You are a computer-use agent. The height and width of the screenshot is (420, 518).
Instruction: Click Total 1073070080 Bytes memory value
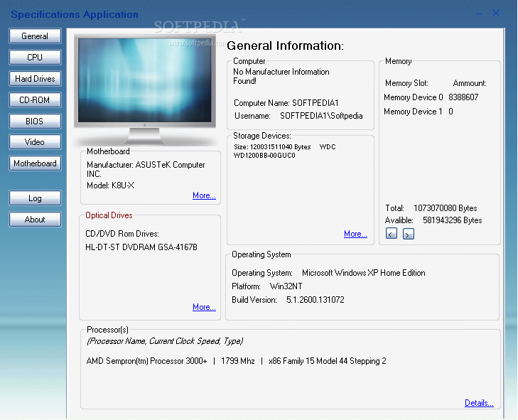pyautogui.click(x=445, y=208)
